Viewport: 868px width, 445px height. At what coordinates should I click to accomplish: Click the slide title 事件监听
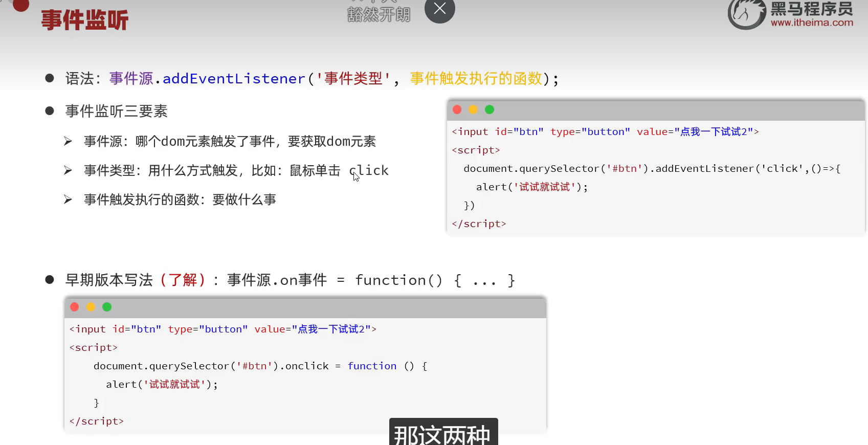(x=84, y=20)
